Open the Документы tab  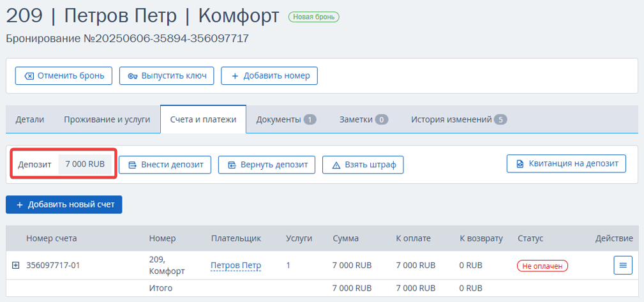[x=287, y=119]
